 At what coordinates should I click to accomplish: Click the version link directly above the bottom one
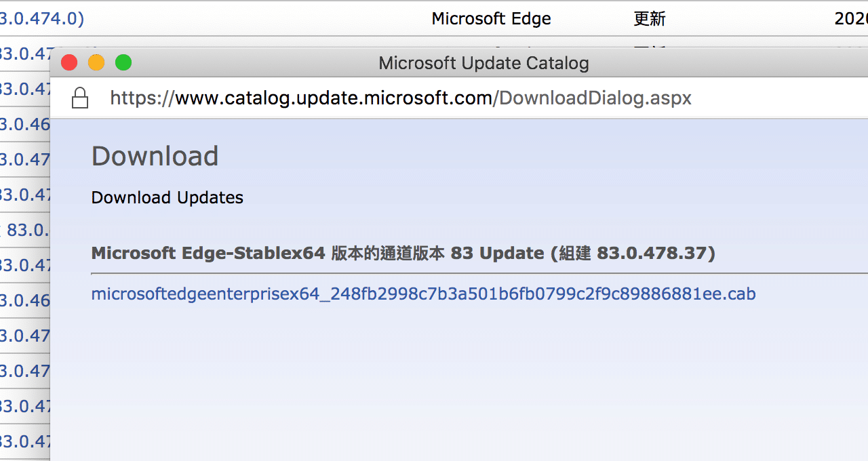tap(22, 406)
